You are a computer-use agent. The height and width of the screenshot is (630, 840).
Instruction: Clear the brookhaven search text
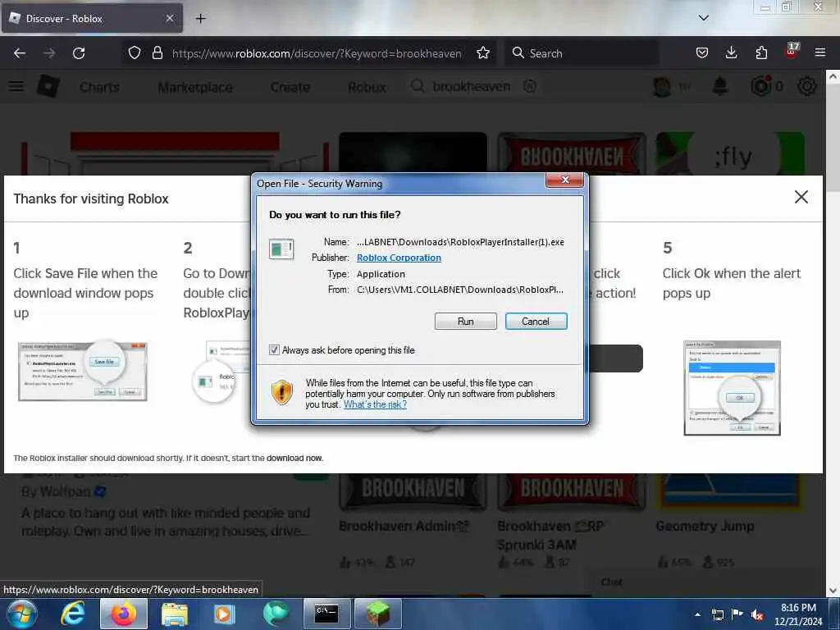pos(530,86)
